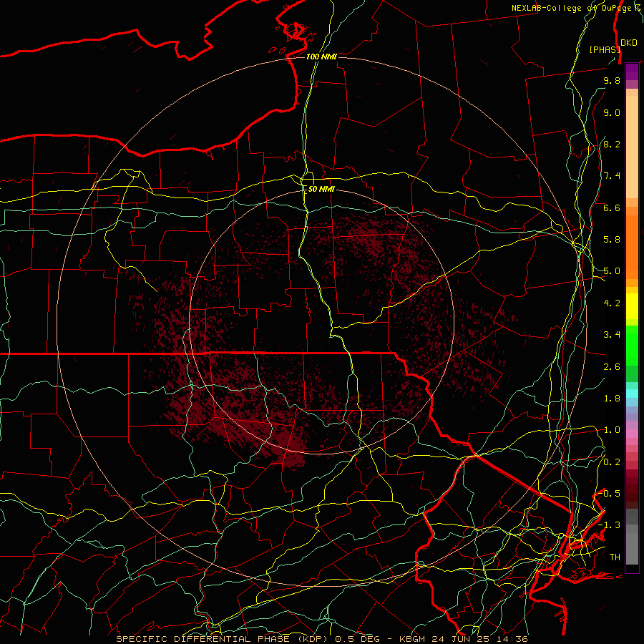The width and height of the screenshot is (644, 644).
Task: Click the 1.8 value on color scale
Action: [x=612, y=399]
